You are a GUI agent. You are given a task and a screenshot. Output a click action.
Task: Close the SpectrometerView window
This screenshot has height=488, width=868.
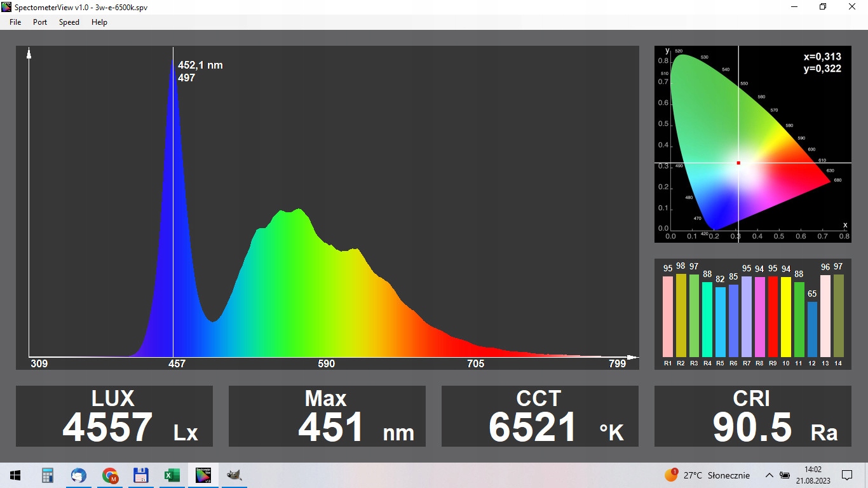tap(853, 7)
